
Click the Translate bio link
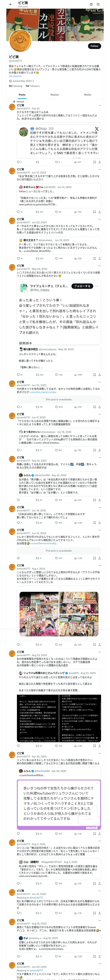coord(15,76)
